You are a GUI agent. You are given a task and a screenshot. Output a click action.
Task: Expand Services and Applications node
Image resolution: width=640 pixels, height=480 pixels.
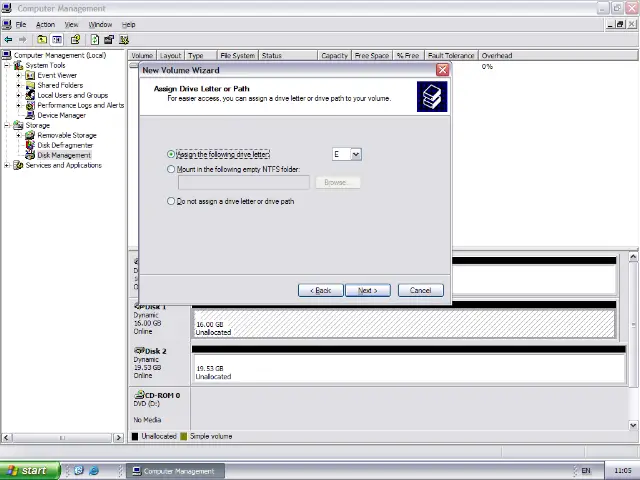pyautogui.click(x=7, y=165)
